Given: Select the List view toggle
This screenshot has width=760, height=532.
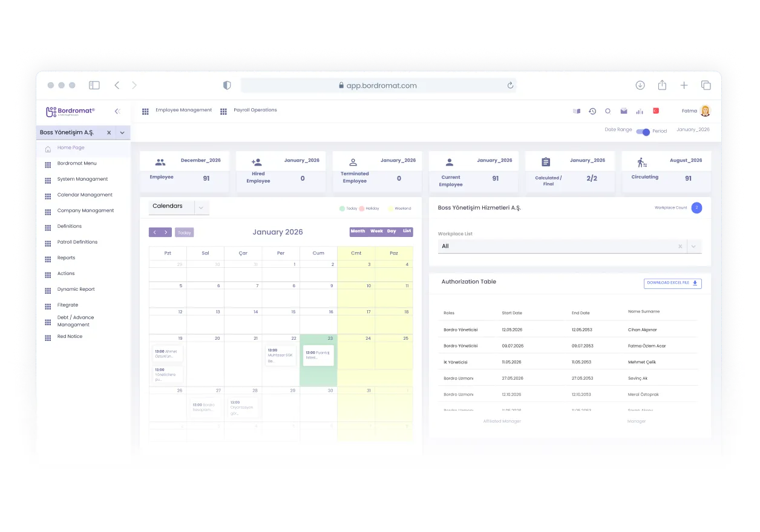Looking at the screenshot, I should click(x=407, y=231).
